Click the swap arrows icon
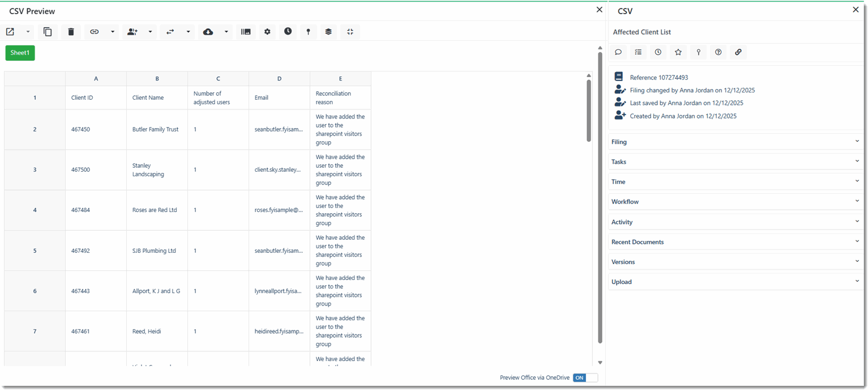Viewport: 868px width, 390px height. (170, 32)
